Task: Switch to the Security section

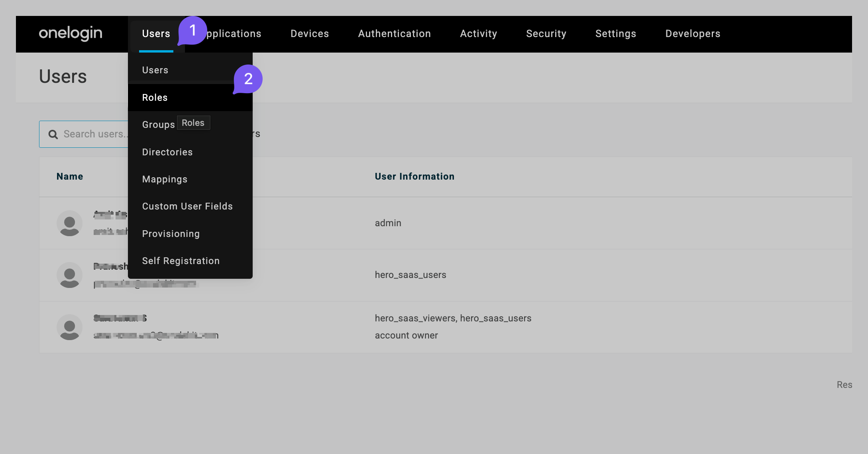Action: coord(546,33)
